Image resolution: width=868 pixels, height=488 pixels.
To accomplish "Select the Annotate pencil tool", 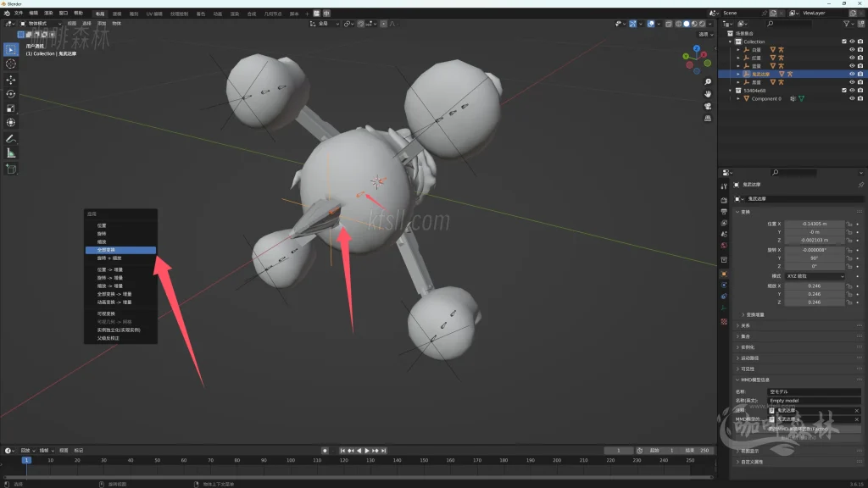I will point(11,138).
